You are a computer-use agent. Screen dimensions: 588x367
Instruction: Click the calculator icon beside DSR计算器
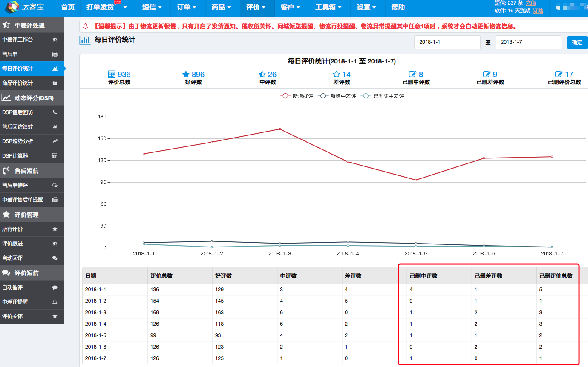point(55,156)
